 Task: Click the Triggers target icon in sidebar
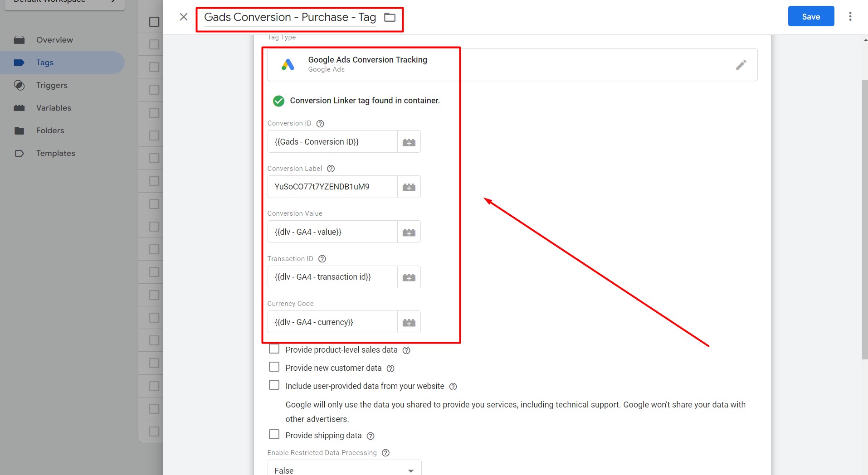[x=19, y=85]
